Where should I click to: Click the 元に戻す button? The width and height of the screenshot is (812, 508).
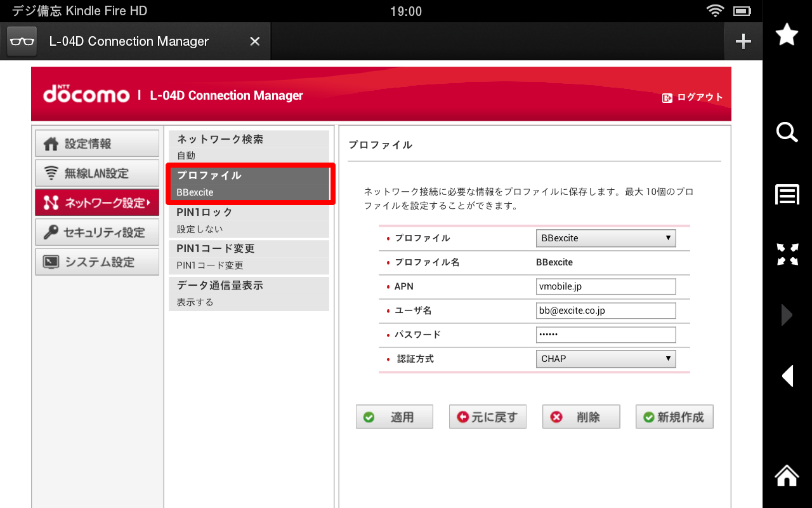click(488, 417)
